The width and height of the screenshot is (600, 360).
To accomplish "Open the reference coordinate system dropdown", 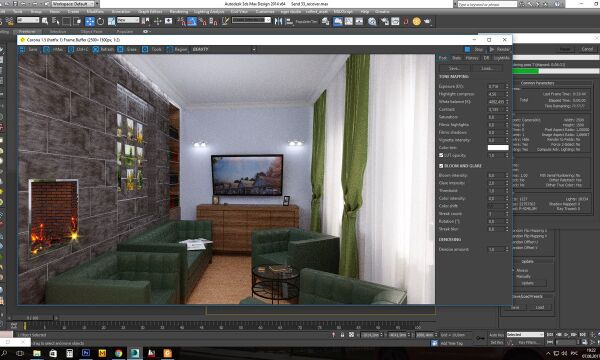I will (128, 20).
